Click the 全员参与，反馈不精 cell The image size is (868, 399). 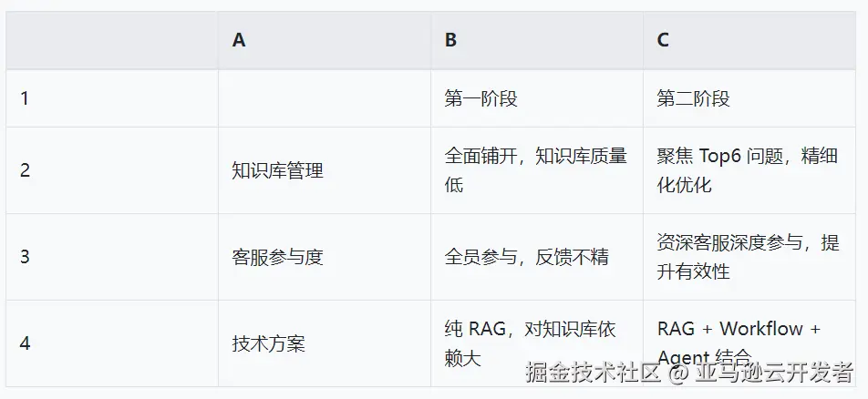537,257
